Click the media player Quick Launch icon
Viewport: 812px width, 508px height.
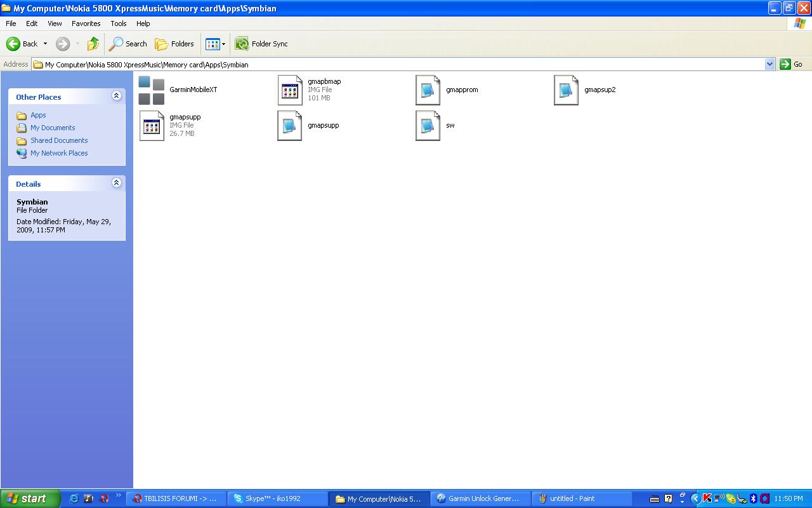tap(89, 498)
